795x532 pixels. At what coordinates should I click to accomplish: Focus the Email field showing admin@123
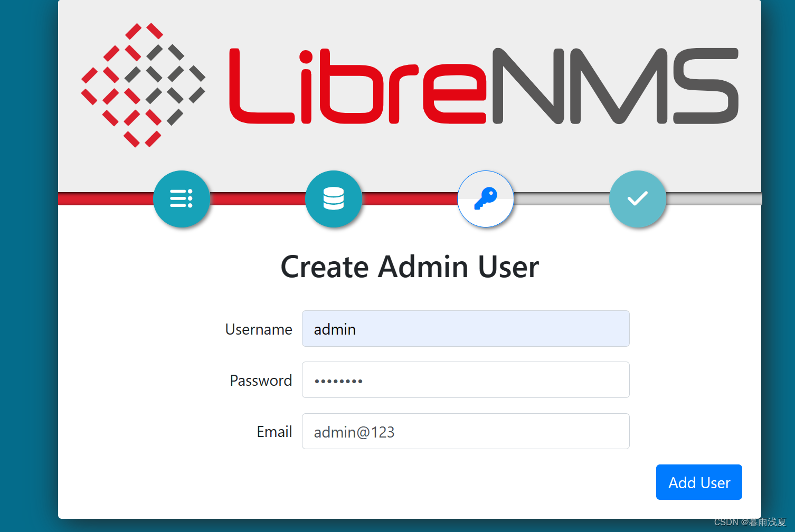coord(466,432)
